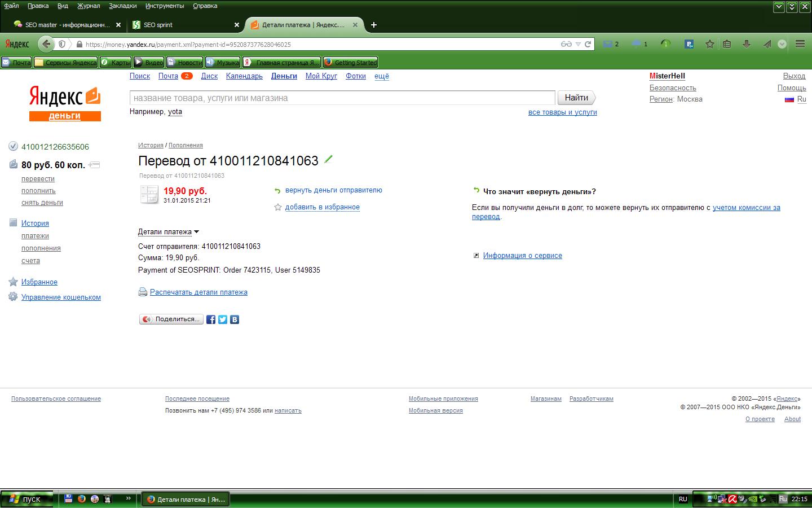812x508 pixels.
Task: Click the browser back arrow button
Action: pyautogui.click(x=46, y=44)
